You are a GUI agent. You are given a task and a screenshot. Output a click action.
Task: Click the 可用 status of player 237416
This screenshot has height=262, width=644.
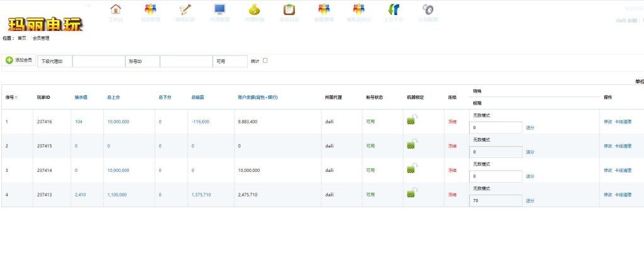[370, 122]
